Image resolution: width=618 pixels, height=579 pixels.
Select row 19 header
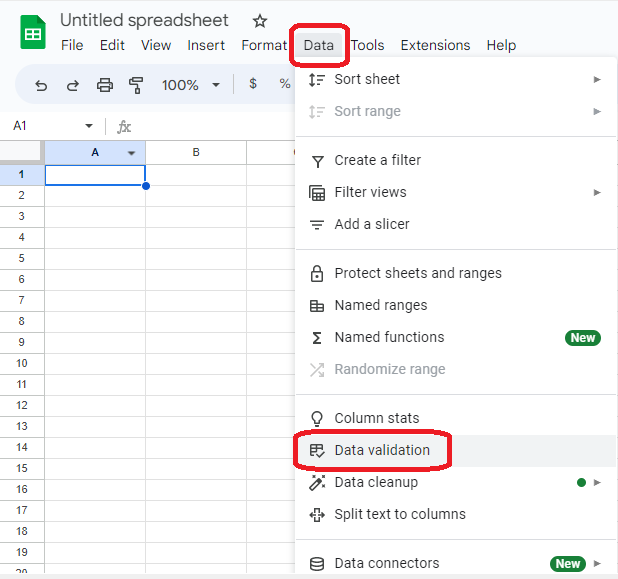click(x=22, y=553)
